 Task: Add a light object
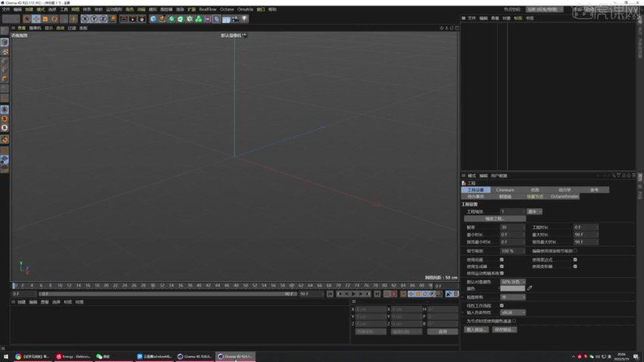point(245,19)
